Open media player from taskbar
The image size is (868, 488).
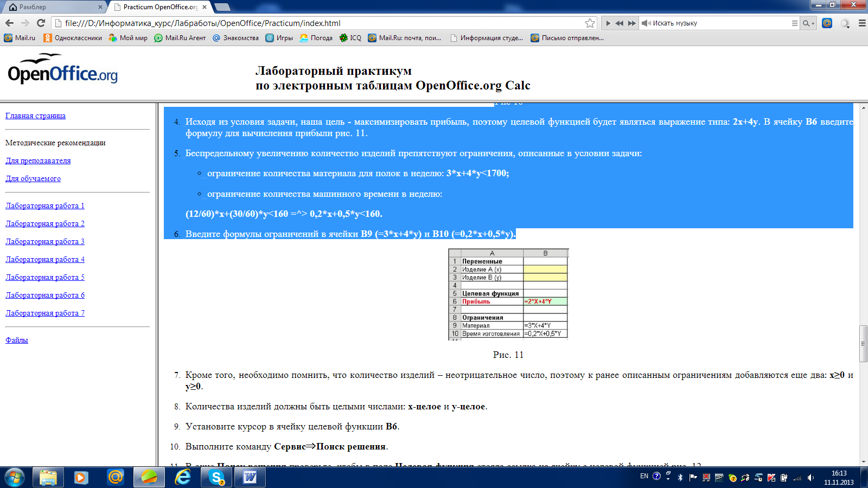click(x=81, y=477)
